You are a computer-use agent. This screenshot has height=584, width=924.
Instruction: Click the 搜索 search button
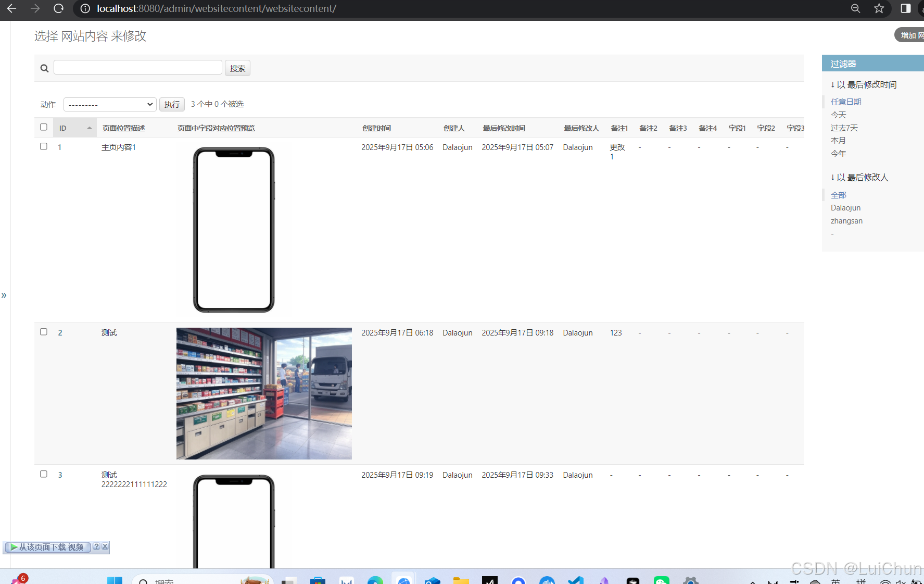pos(237,68)
